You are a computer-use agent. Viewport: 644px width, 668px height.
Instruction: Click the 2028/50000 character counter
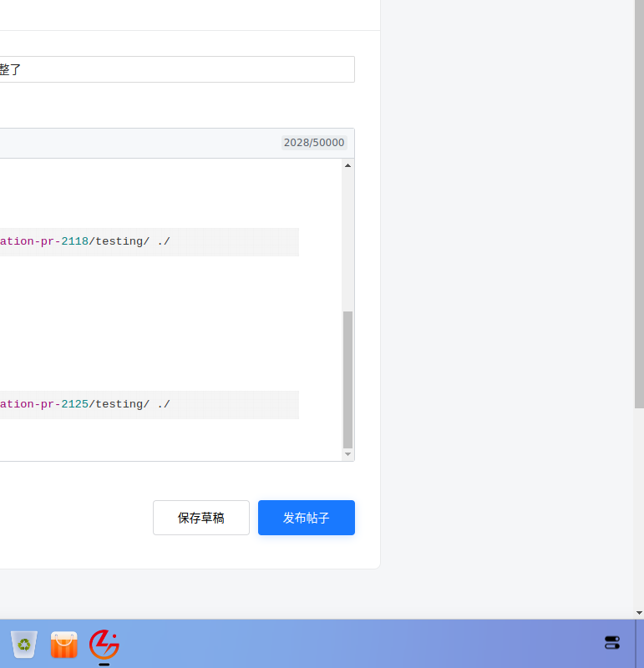[314, 142]
